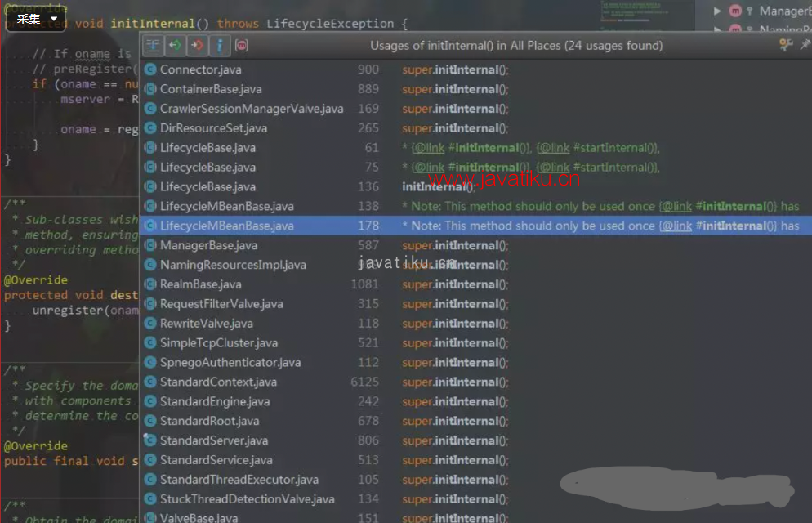Select the StuckThreadDetectionValve.java usage row
Image resolution: width=812 pixels, height=523 pixels.
click(x=475, y=499)
